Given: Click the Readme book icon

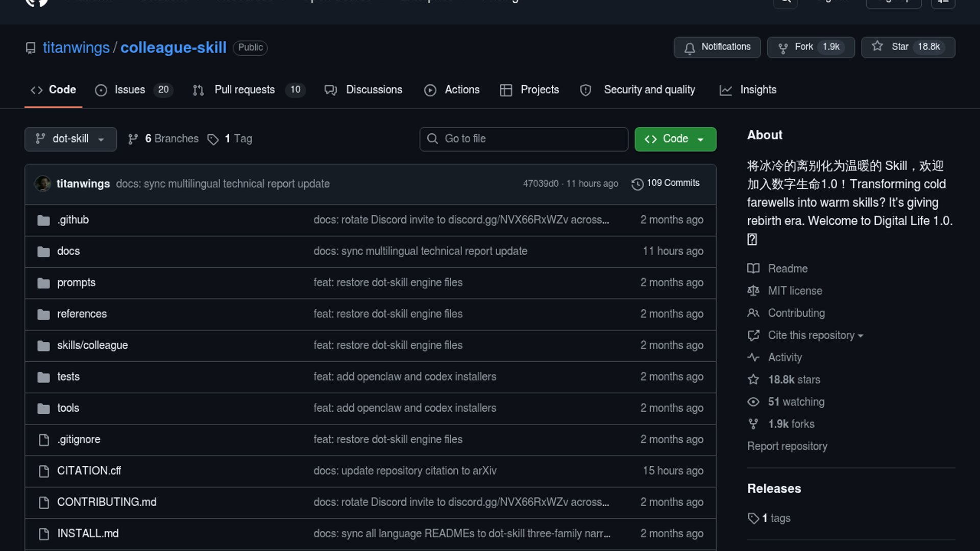Looking at the screenshot, I should 753,268.
